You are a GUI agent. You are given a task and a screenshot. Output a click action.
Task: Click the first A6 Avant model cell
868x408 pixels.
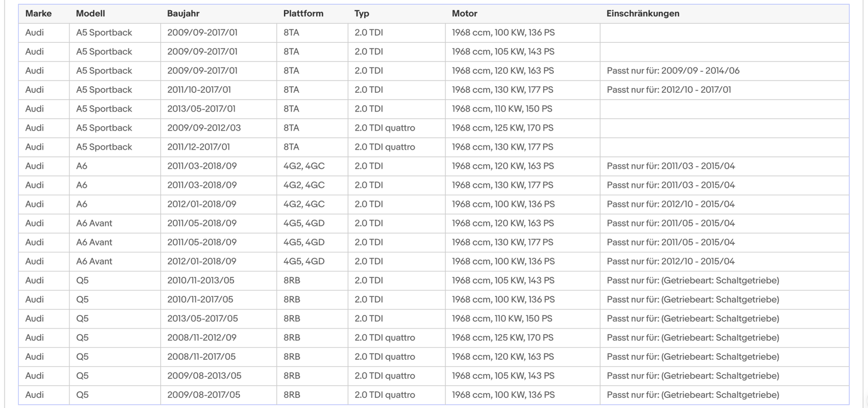coord(94,223)
